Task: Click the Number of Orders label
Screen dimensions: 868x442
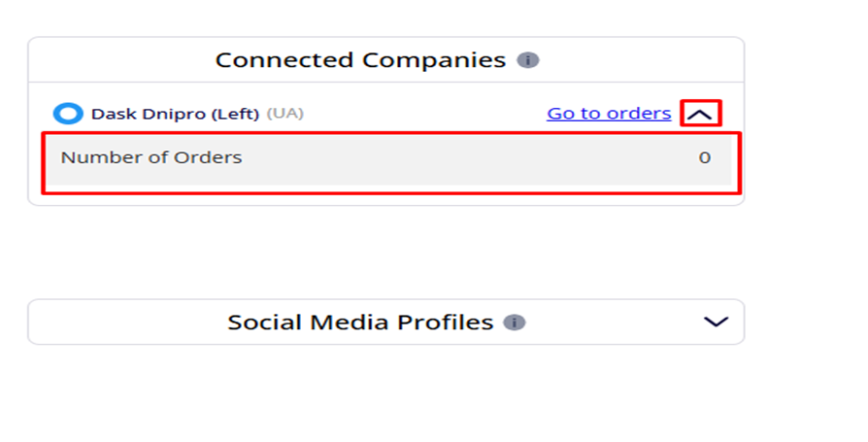Action: tap(151, 157)
